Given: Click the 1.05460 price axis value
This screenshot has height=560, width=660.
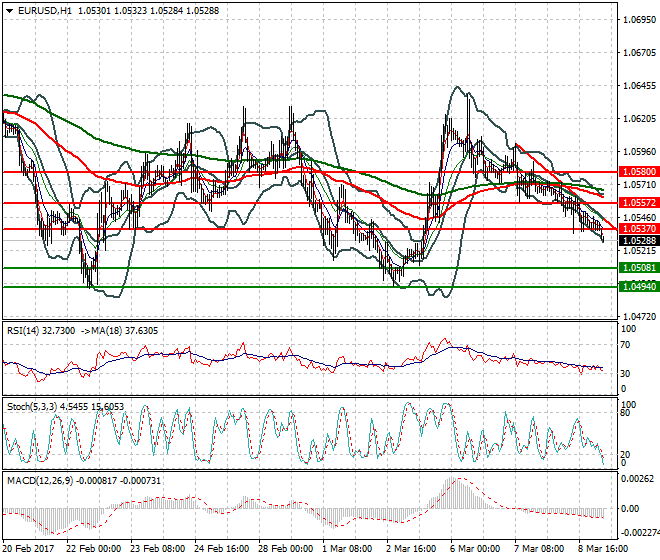Looking at the screenshot, I should (639, 218).
